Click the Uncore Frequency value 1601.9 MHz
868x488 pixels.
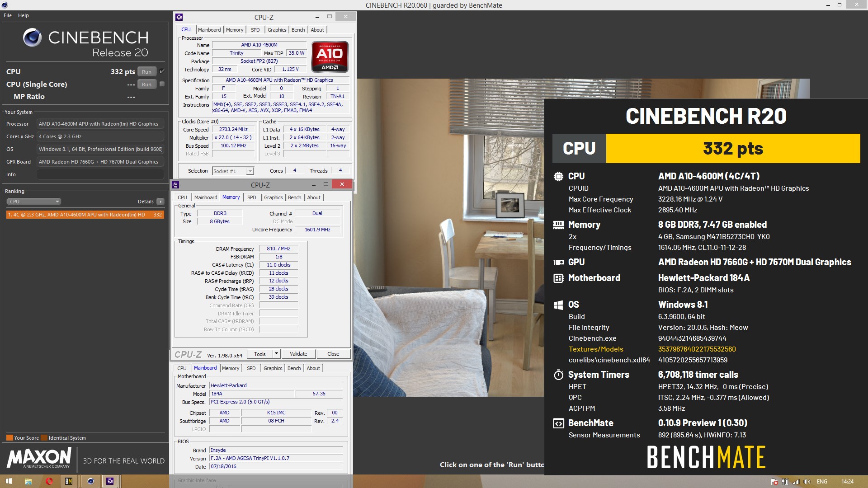(x=317, y=230)
